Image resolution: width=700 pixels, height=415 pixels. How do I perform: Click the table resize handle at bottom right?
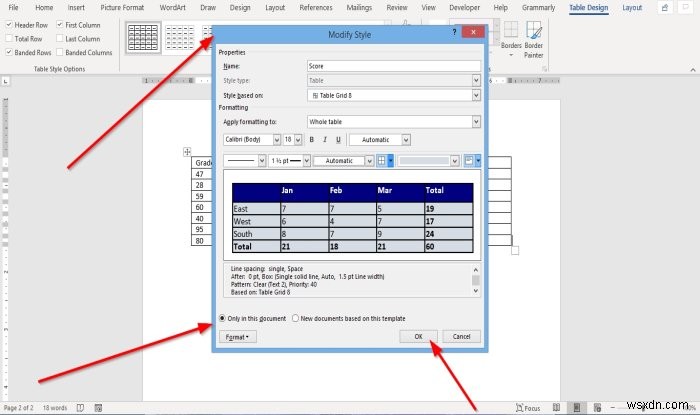pos(515,251)
